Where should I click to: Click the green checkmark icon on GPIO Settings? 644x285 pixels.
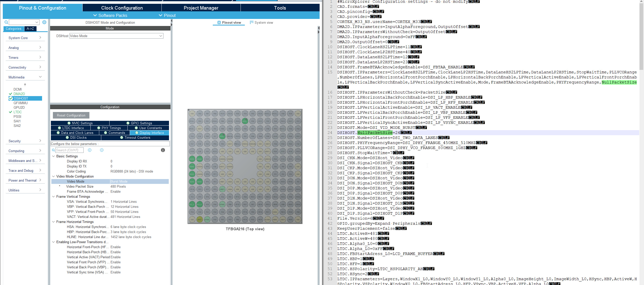[128, 123]
